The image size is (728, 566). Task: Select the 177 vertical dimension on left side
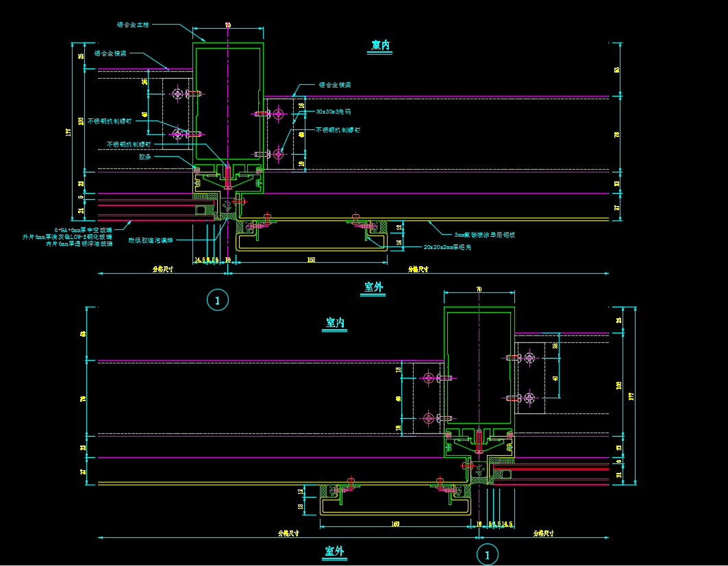(x=68, y=132)
